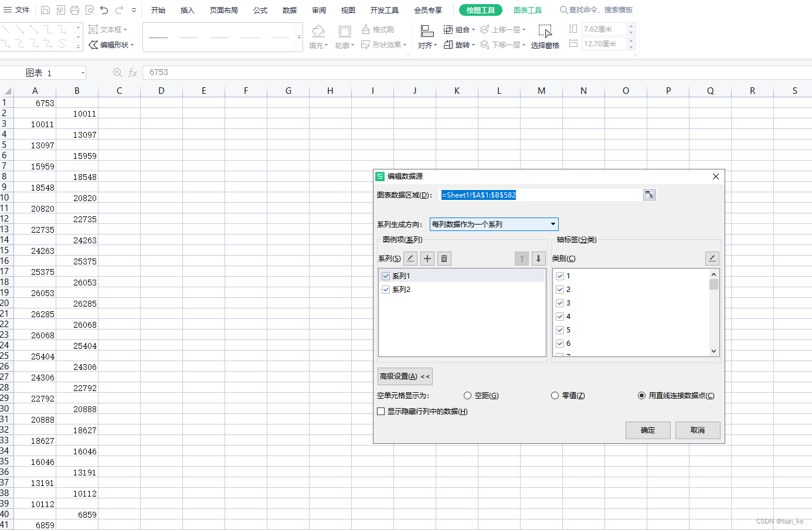
Task: Click the 取消 button
Action: pyautogui.click(x=698, y=430)
